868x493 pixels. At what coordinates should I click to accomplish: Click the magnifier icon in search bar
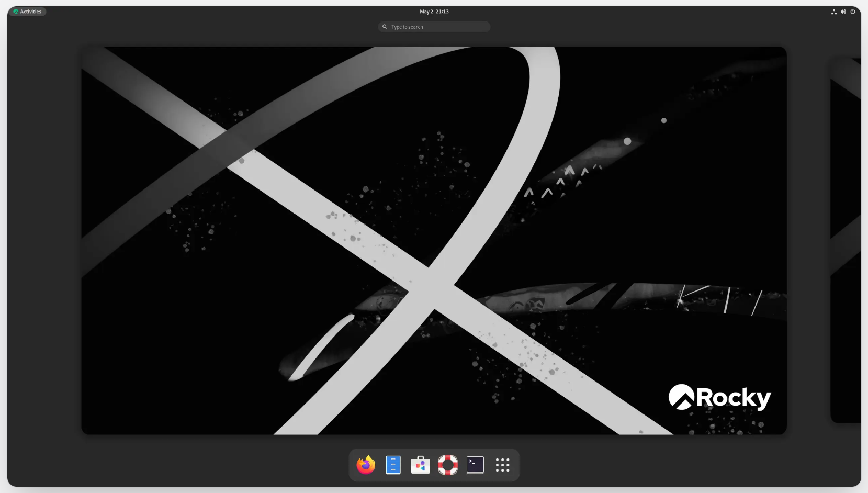coord(385,27)
